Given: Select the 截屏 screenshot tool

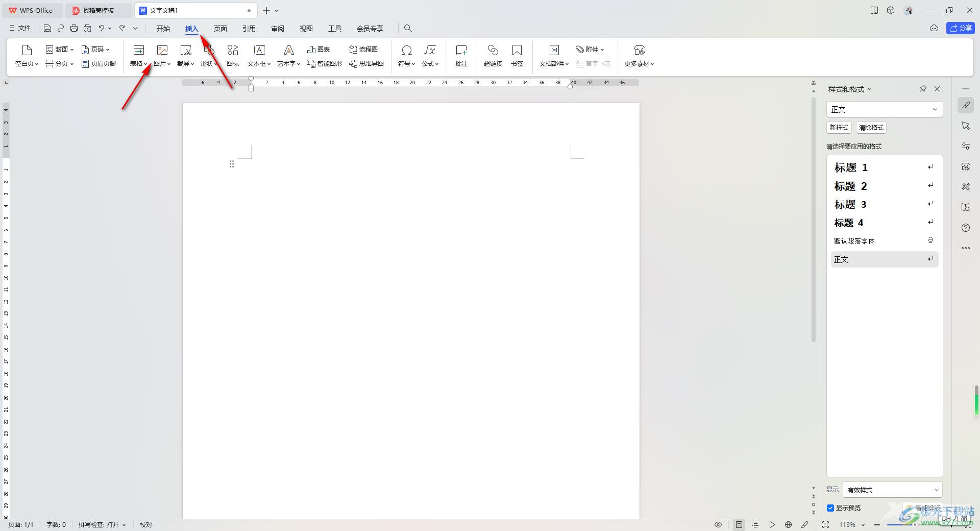Looking at the screenshot, I should click(185, 56).
